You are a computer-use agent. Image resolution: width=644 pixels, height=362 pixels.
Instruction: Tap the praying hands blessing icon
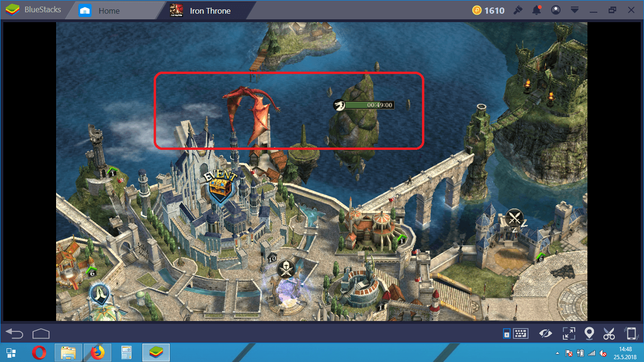[100, 295]
